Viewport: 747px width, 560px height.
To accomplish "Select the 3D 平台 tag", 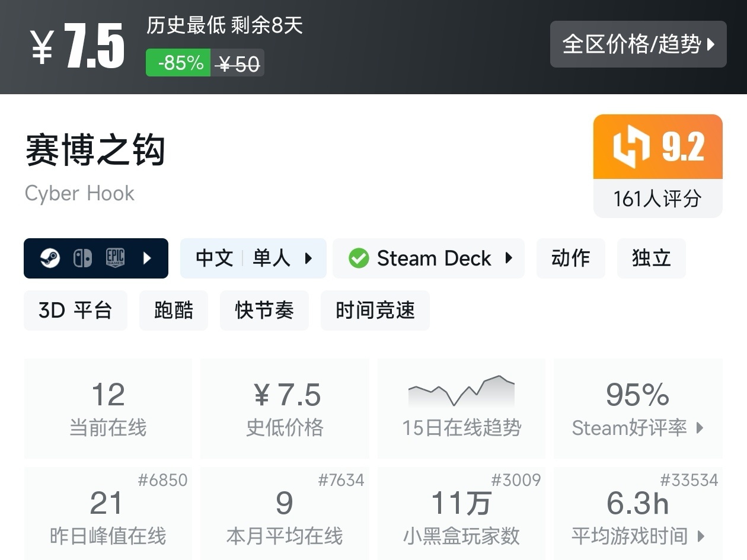I will 75,311.
